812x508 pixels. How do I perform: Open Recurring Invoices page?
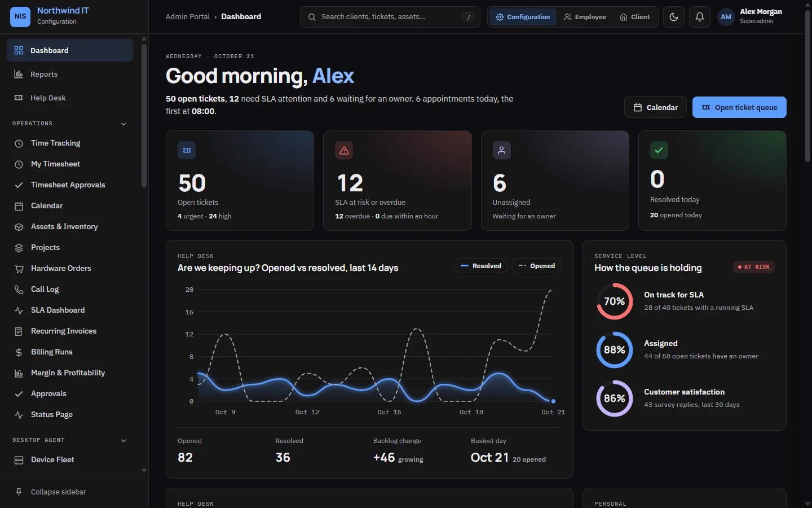click(70, 331)
